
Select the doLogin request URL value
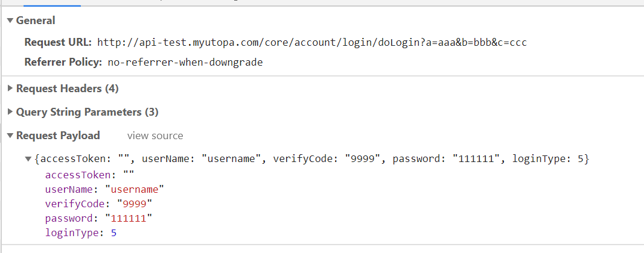(x=312, y=42)
